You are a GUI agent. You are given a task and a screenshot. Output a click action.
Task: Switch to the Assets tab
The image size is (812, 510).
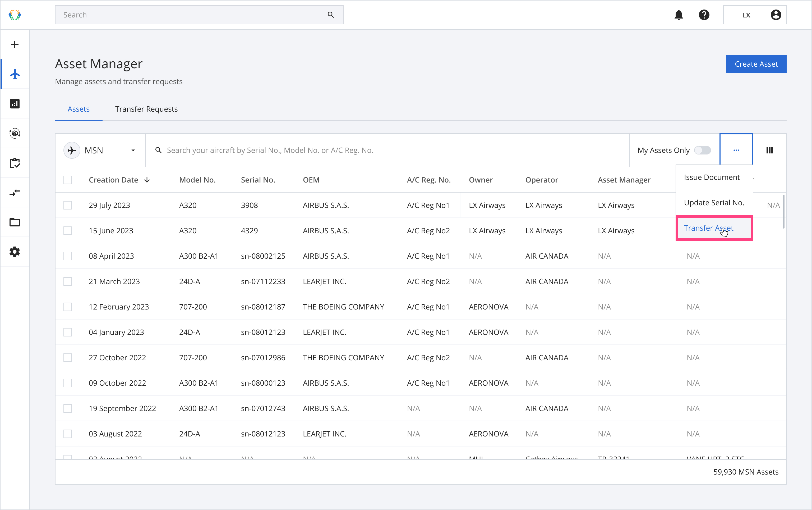click(x=79, y=109)
